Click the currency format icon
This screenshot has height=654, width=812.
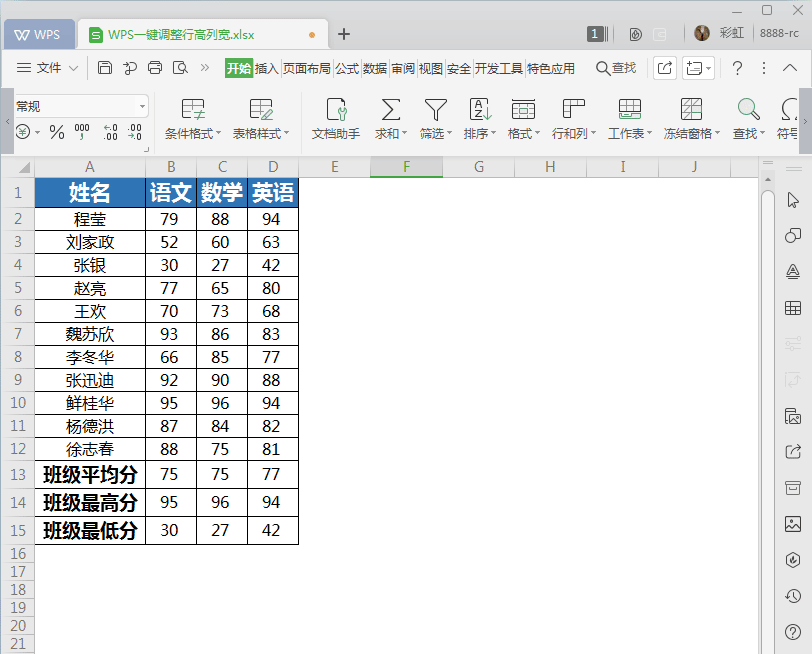[23, 132]
